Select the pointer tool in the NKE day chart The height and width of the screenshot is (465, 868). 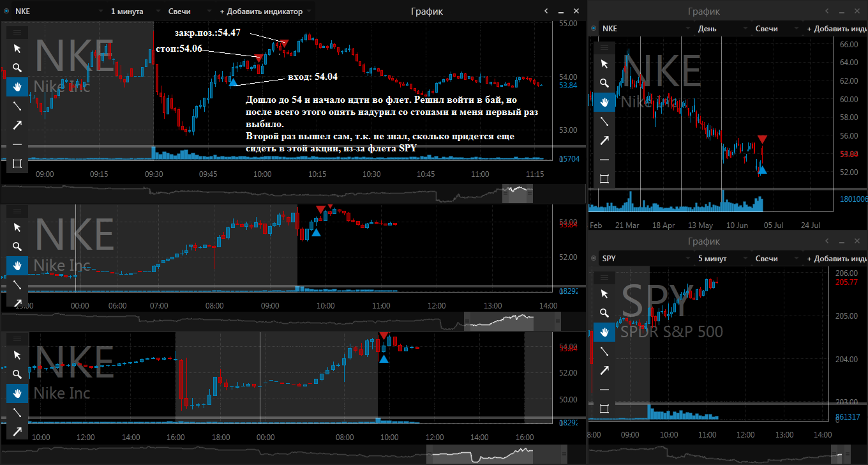[x=604, y=64]
